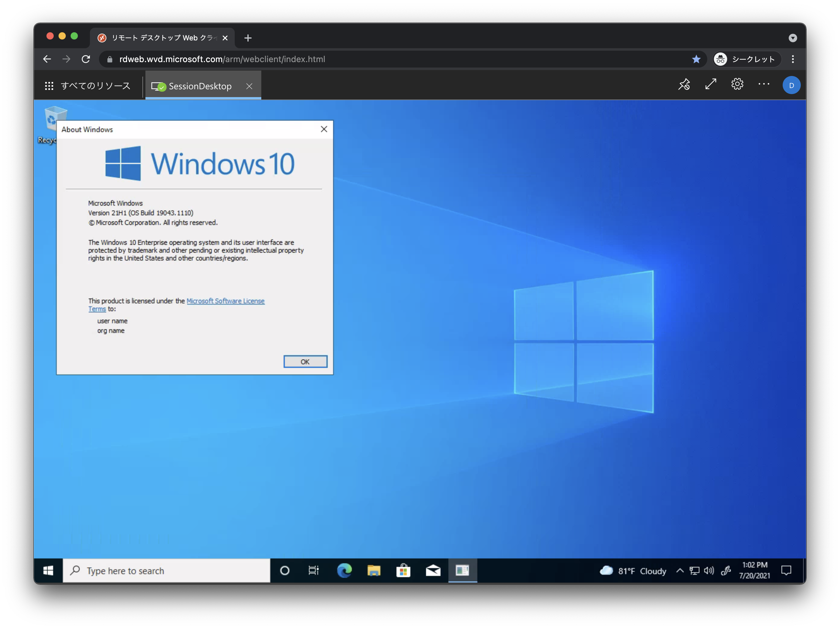This screenshot has width=840, height=629.
Task: Open Microsoft Store from the taskbar
Action: pyautogui.click(x=403, y=571)
